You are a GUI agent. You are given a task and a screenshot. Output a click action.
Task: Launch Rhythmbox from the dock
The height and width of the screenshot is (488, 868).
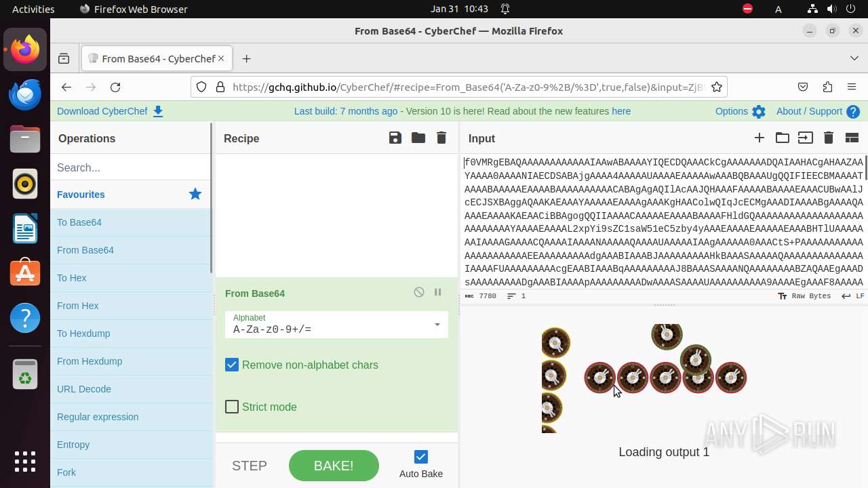pyautogui.click(x=25, y=184)
